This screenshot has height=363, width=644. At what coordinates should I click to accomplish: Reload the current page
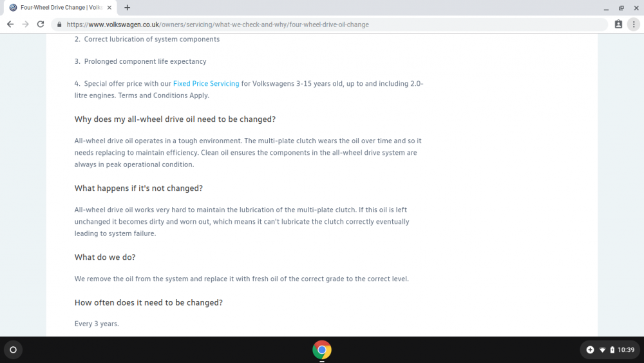[x=40, y=25]
